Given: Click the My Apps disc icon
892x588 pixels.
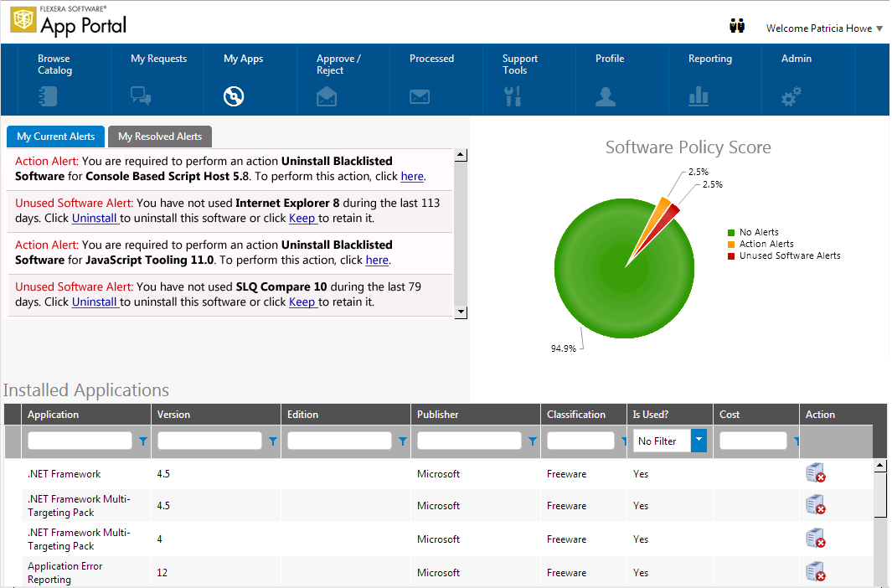Looking at the screenshot, I should click(234, 96).
